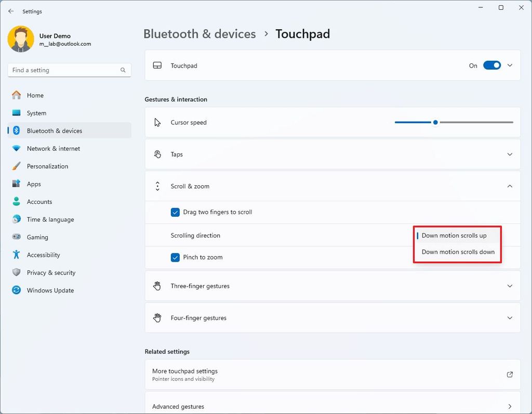Image resolution: width=532 pixels, height=414 pixels.
Task: Select Bluetooth & devices in the sidebar
Action: tap(54, 131)
